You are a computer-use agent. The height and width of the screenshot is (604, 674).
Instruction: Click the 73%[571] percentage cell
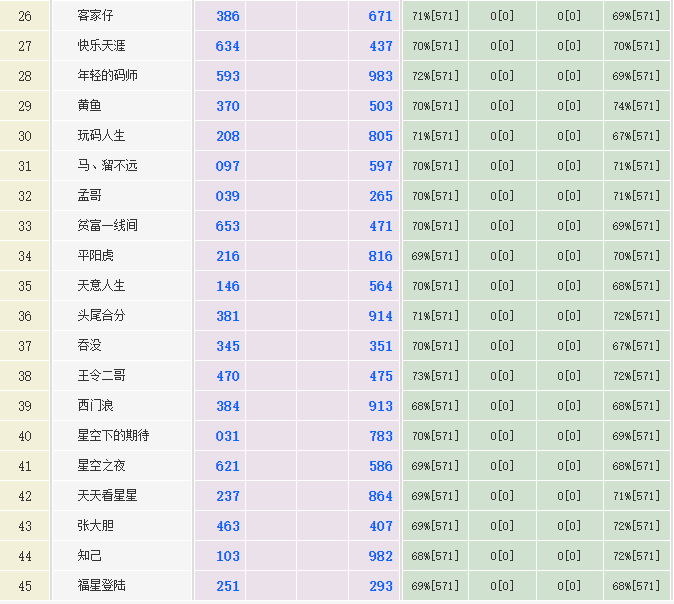coord(435,376)
